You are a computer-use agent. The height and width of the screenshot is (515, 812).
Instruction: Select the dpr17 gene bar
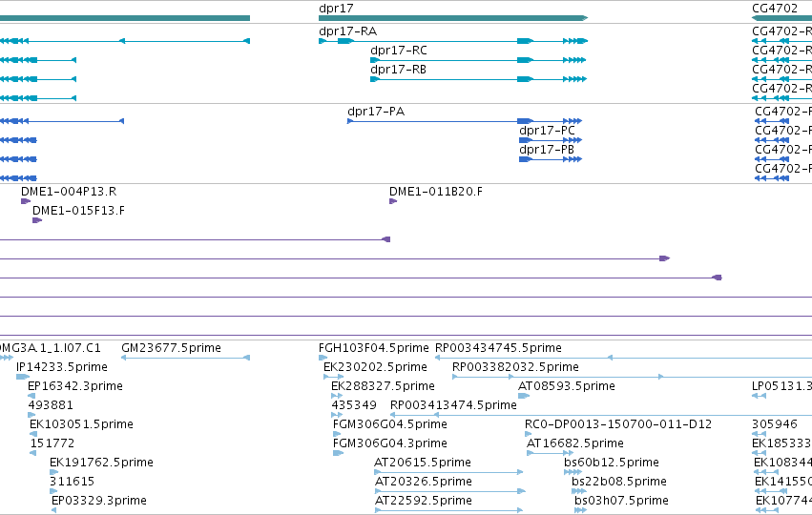pyautogui.click(x=453, y=18)
